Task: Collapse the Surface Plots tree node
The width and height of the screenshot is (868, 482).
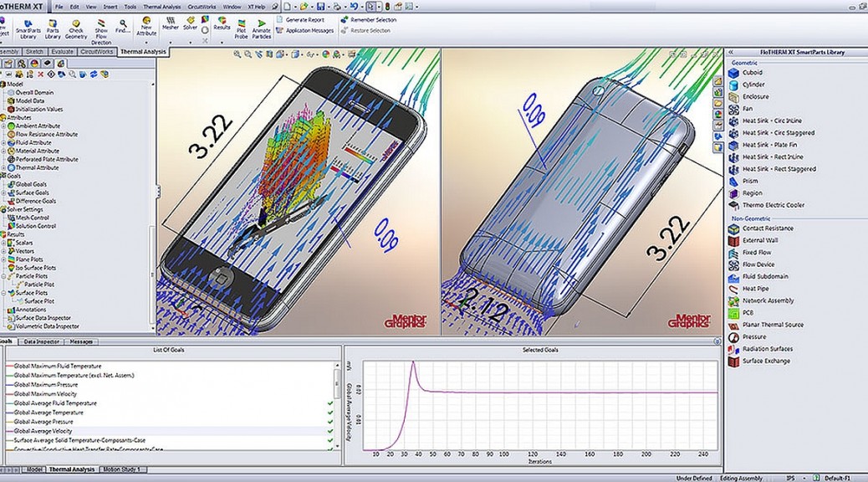Action: pos(3,293)
